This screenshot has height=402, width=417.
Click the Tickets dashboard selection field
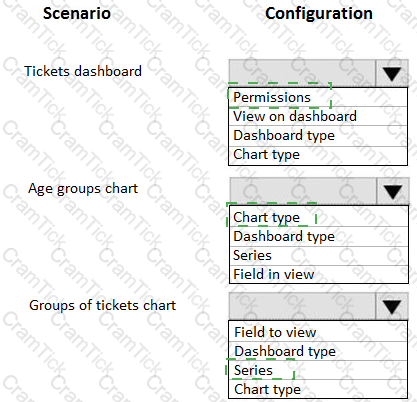[302, 73]
